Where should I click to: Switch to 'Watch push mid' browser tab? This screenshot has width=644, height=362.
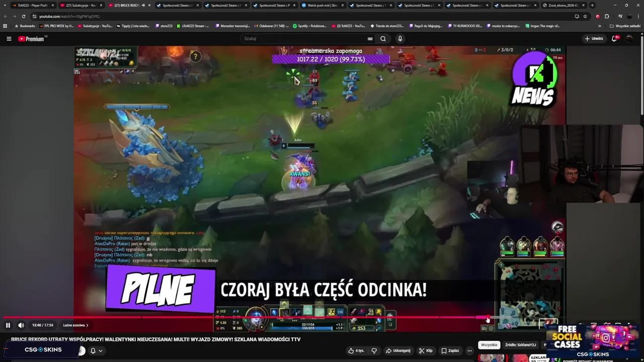point(322,5)
